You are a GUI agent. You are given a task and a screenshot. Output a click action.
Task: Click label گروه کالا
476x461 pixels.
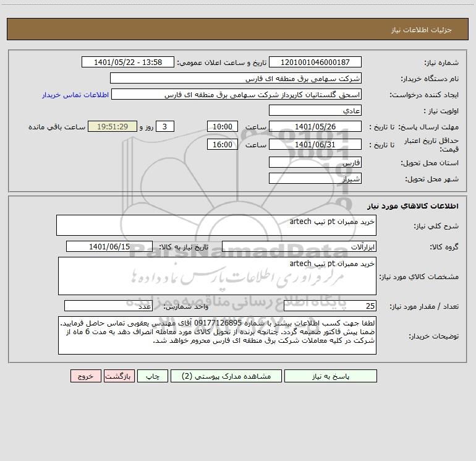coord(444,247)
